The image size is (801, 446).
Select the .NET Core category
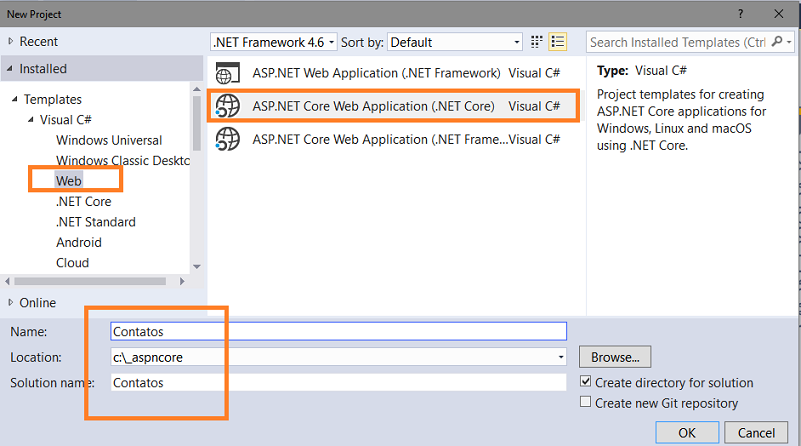coord(83,201)
